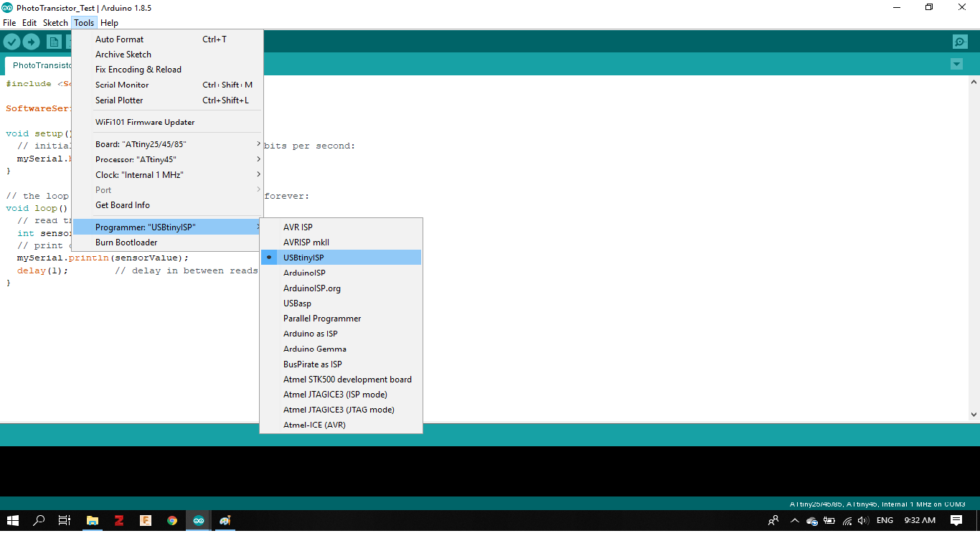
Task: Expand the Processor "ATtiny45" submenu
Action: tap(168, 159)
